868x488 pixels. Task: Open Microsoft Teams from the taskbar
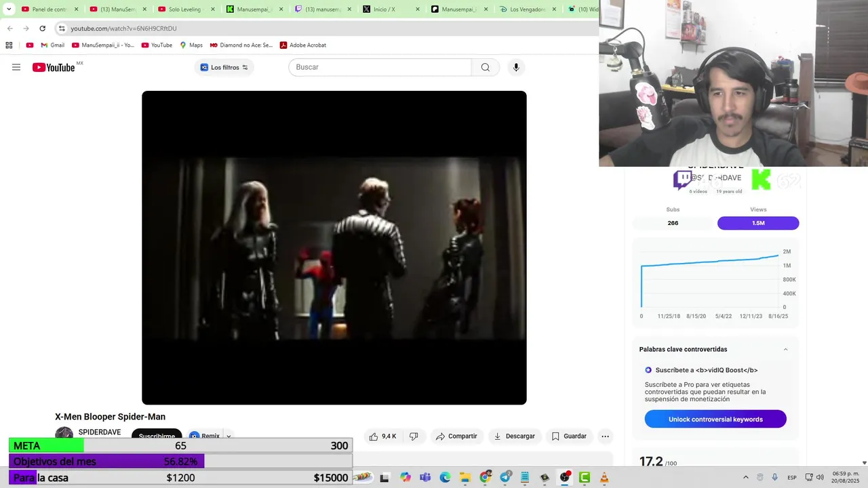click(425, 477)
